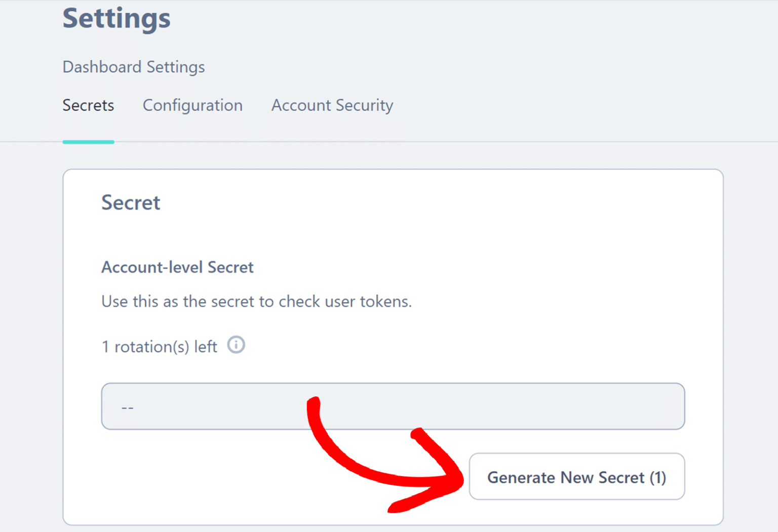Select the teal underline below Secrets
Viewport: 778px width, 532px height.
point(88,143)
